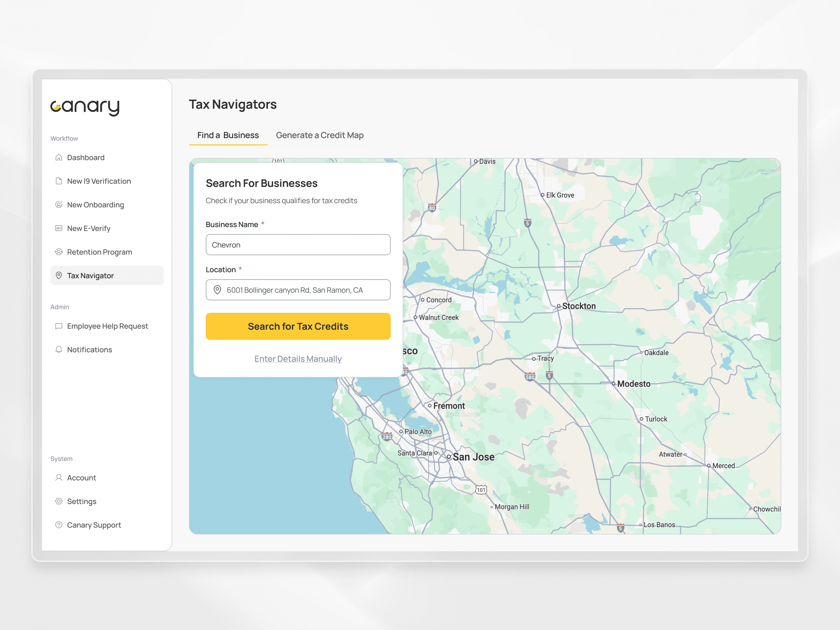Click the New I9 Verification document icon
This screenshot has width=840, height=630.
point(59,181)
